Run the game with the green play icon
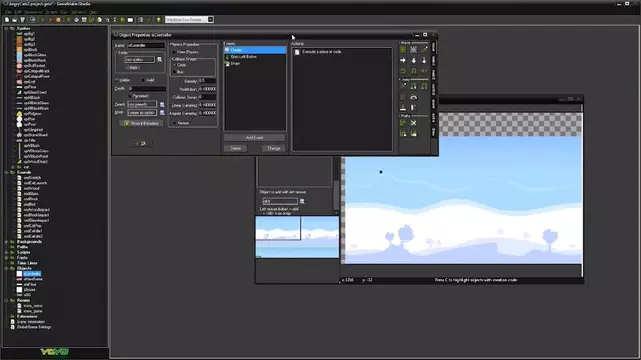 (x=43, y=20)
